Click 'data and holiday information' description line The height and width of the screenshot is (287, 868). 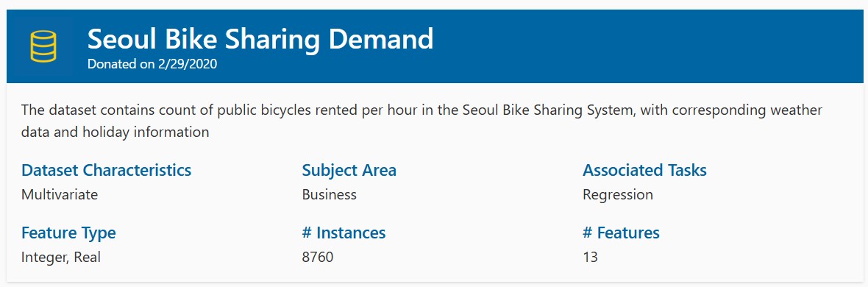point(115,132)
